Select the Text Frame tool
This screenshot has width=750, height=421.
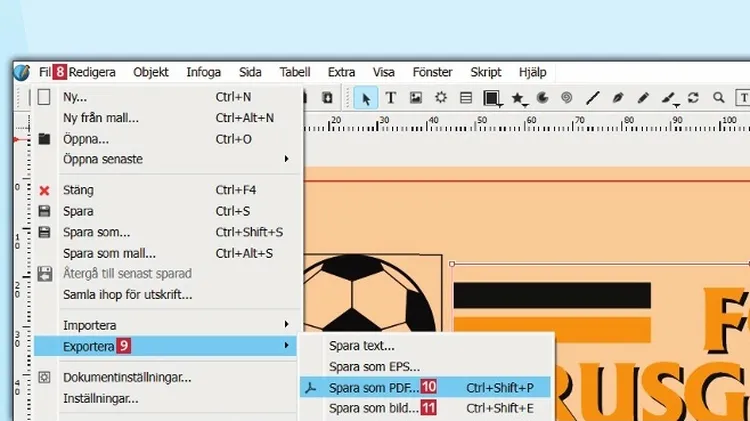point(391,98)
